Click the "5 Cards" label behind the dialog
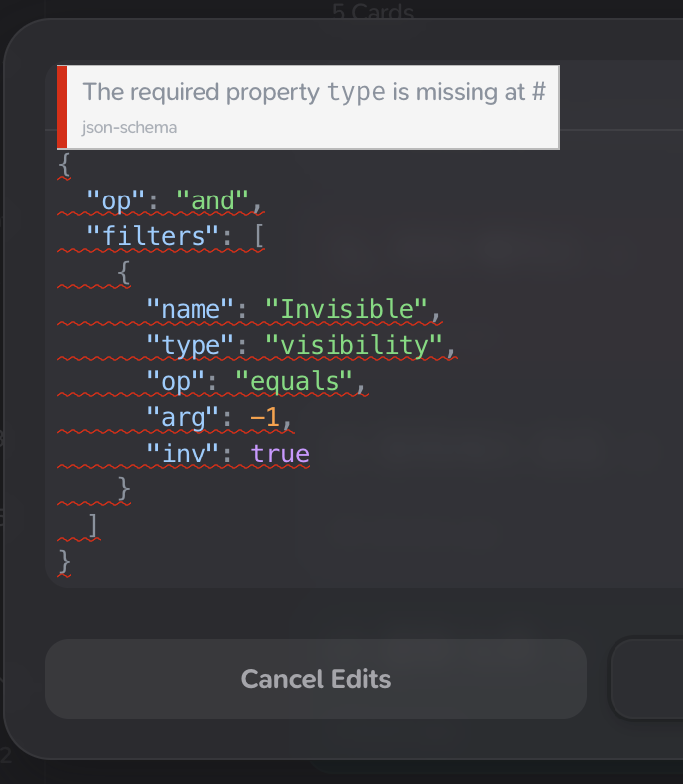The image size is (683, 784). click(x=372, y=12)
